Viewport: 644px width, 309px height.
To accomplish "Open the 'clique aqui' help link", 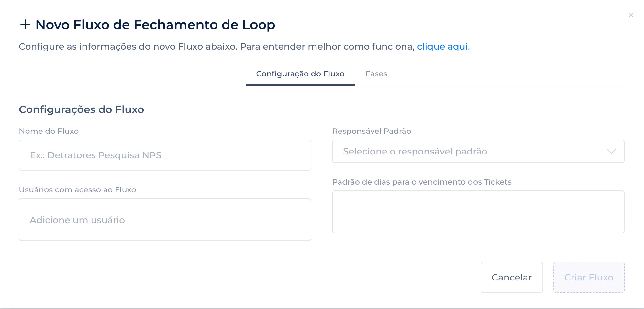I will click(443, 47).
